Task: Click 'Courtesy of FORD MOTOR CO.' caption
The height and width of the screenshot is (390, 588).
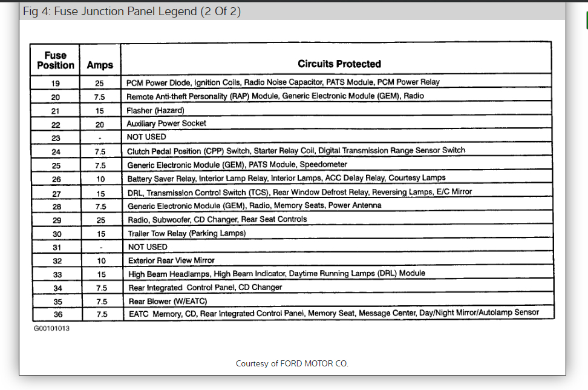Action: pos(292,363)
